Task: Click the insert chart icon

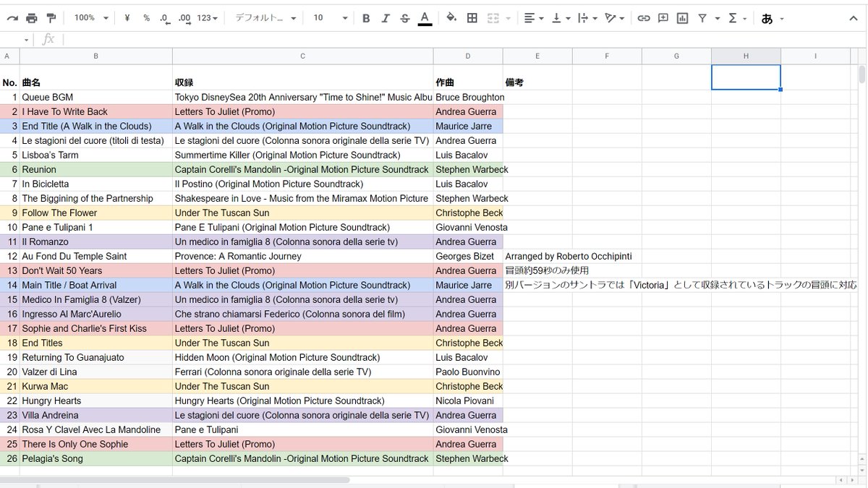Action: click(682, 18)
